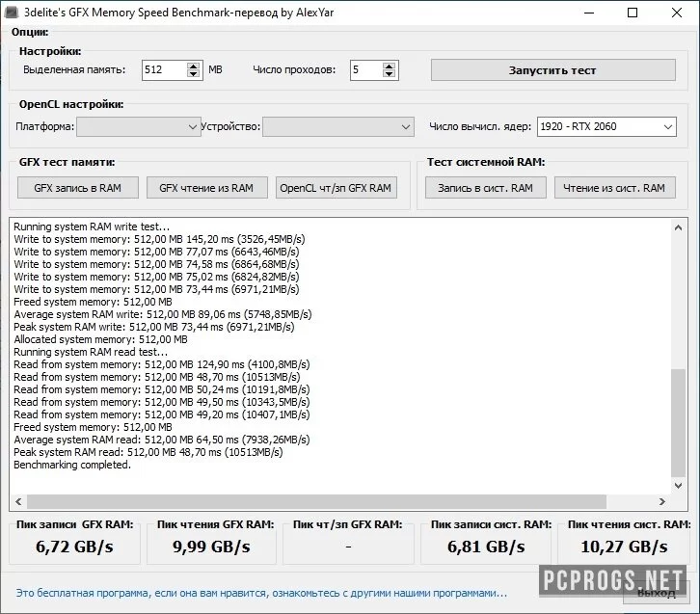Focus the Число проходов field showing 5
Viewport: 700px width, 614px height.
click(366, 70)
